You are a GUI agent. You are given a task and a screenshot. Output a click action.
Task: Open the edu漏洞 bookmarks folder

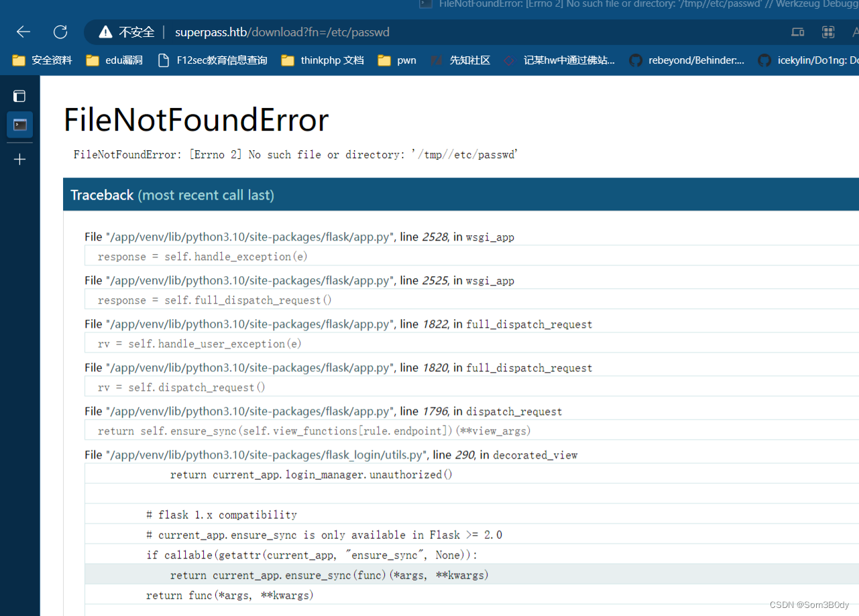click(x=115, y=60)
